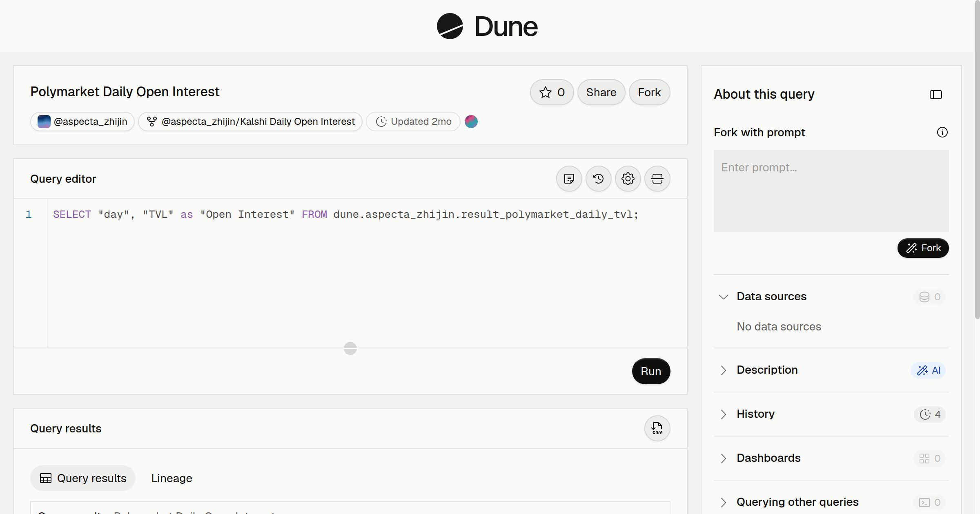Click the round contributor avatar after Updated 2mo
The image size is (980, 514).
(x=471, y=122)
